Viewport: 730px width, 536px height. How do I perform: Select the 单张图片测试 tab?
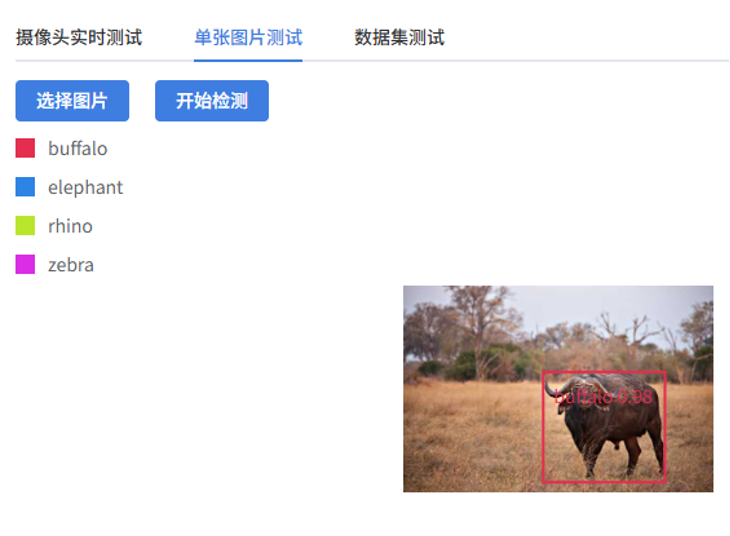point(248,38)
